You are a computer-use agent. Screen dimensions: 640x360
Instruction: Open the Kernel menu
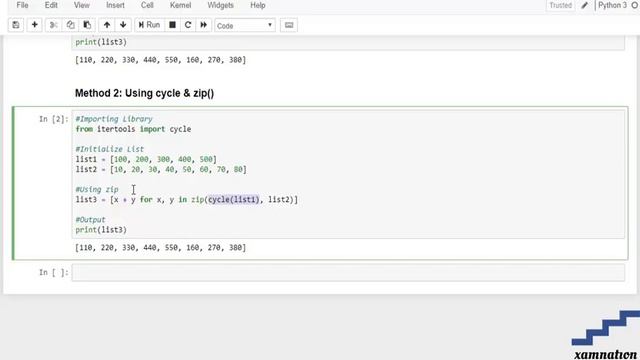pyautogui.click(x=180, y=5)
